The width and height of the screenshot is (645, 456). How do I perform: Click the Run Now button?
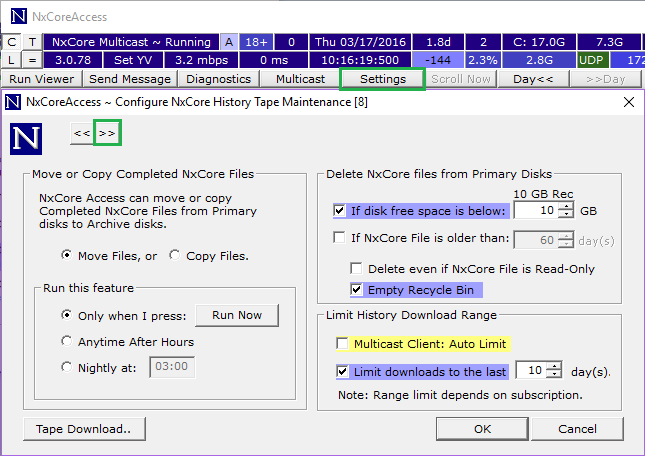point(237,315)
